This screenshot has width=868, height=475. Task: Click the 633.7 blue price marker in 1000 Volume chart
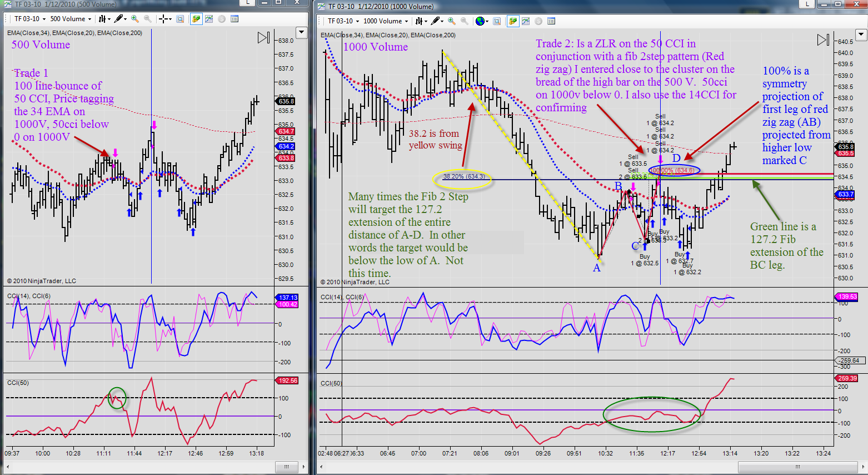[845, 194]
